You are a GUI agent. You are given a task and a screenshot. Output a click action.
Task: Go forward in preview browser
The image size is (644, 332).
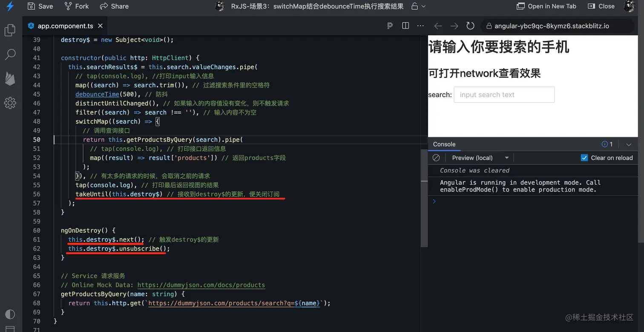454,26
